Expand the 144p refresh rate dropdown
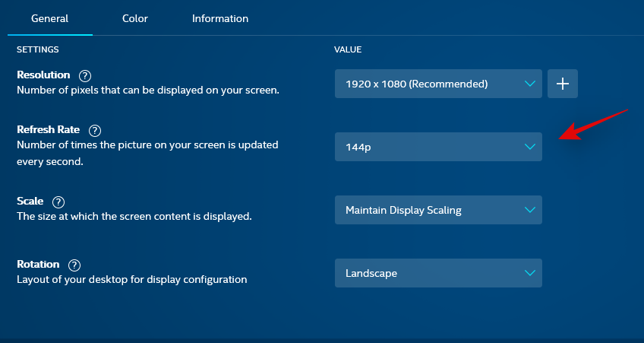 (x=438, y=147)
